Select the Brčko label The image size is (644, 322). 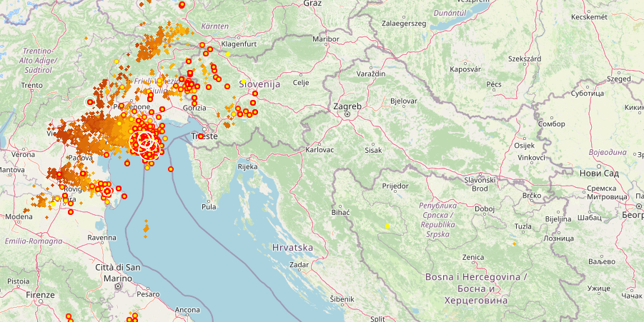[532, 195]
